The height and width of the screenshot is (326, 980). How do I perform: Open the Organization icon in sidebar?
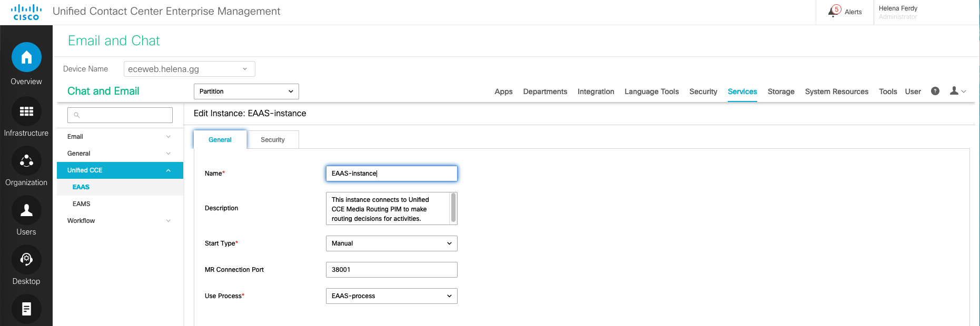(26, 161)
